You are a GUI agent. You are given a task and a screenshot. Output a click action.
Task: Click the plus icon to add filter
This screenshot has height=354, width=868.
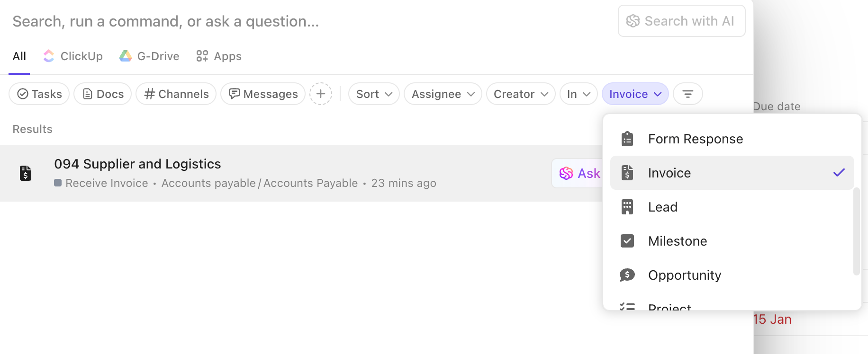[x=321, y=94]
